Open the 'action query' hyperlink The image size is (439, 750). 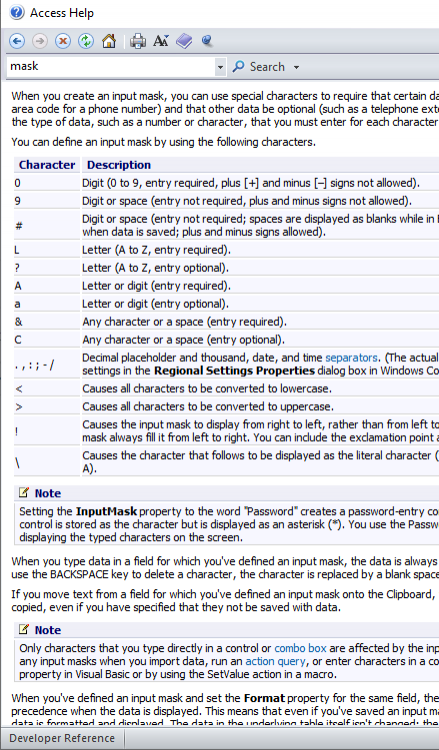point(275,662)
